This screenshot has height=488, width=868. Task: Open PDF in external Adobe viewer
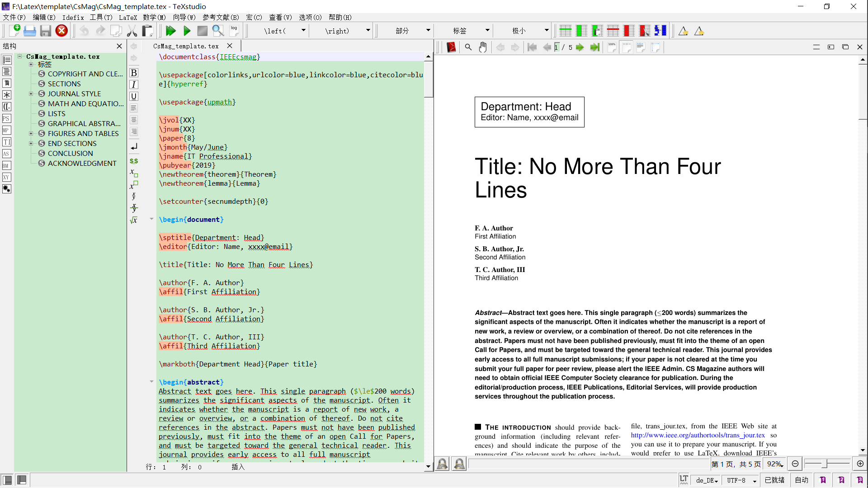pyautogui.click(x=451, y=47)
